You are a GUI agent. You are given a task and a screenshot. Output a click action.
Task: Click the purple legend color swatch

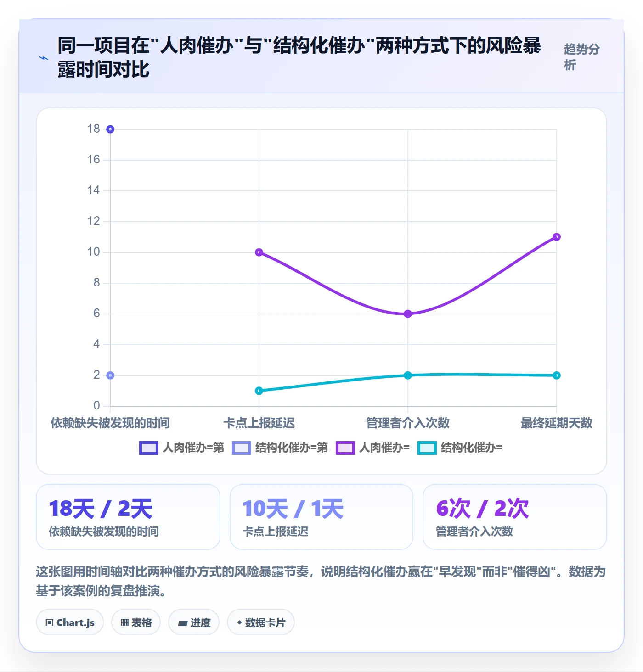pos(345,448)
